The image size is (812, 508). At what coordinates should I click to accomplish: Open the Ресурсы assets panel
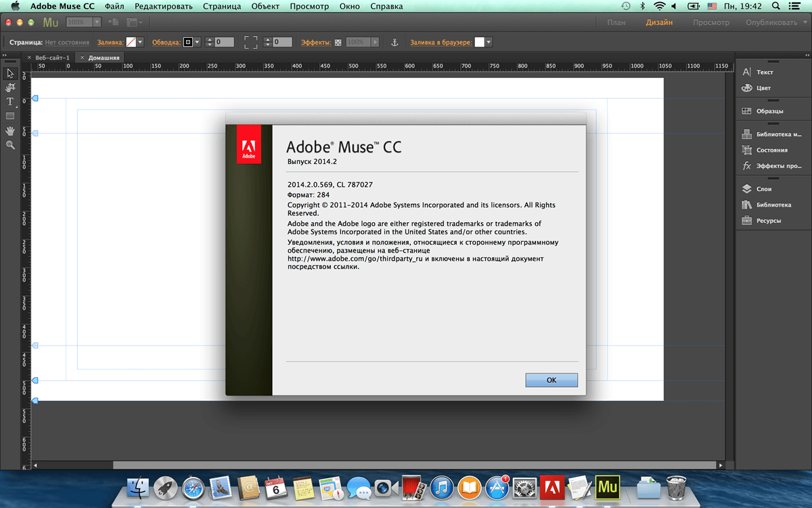point(761,221)
